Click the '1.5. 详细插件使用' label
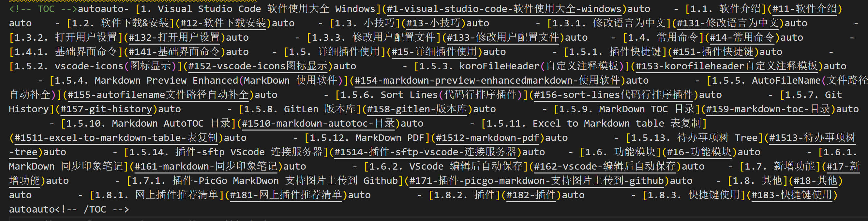Screen dimensions: 868x221 coord(335,52)
